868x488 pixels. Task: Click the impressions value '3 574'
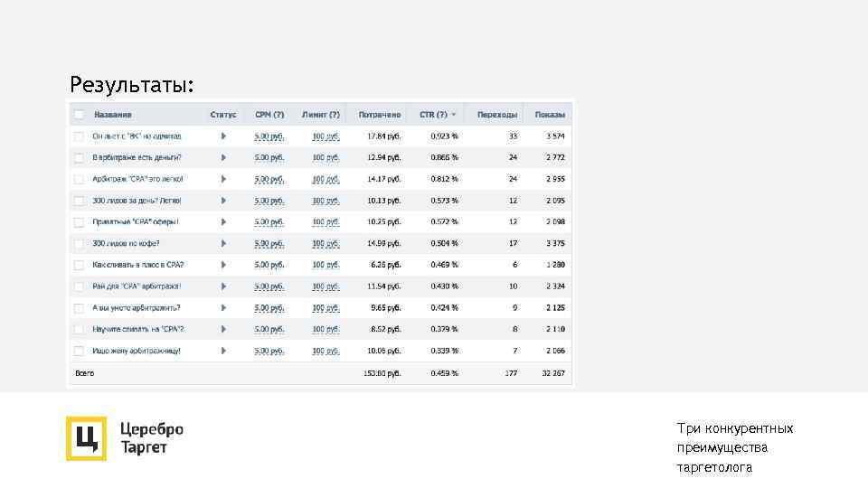pyautogui.click(x=555, y=136)
